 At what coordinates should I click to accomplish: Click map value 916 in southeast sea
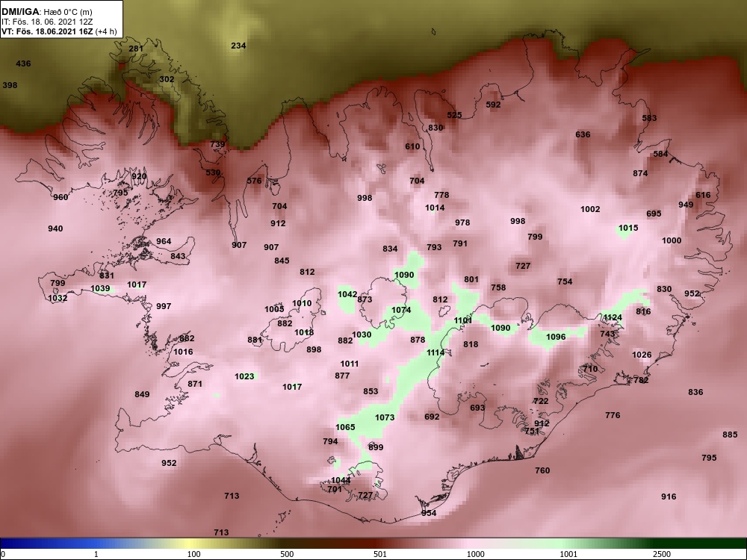669,497
